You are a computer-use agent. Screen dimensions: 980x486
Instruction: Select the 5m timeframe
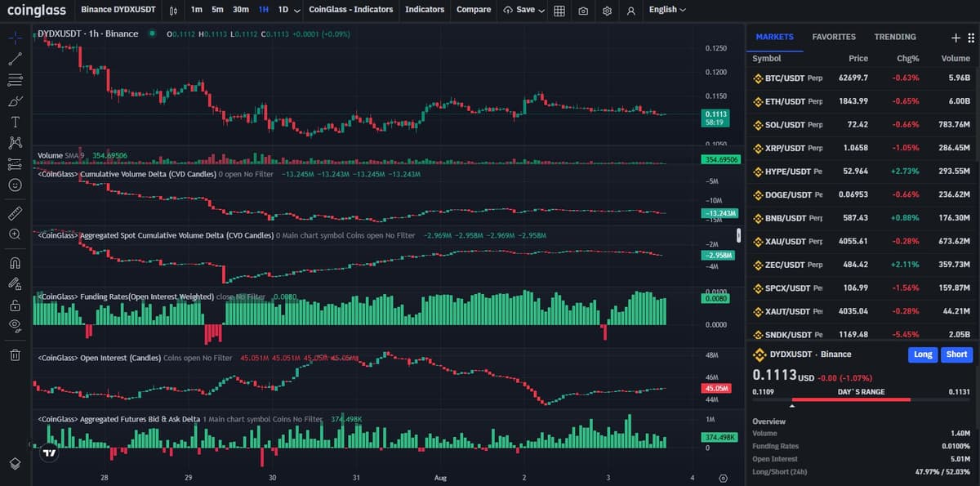(217, 10)
